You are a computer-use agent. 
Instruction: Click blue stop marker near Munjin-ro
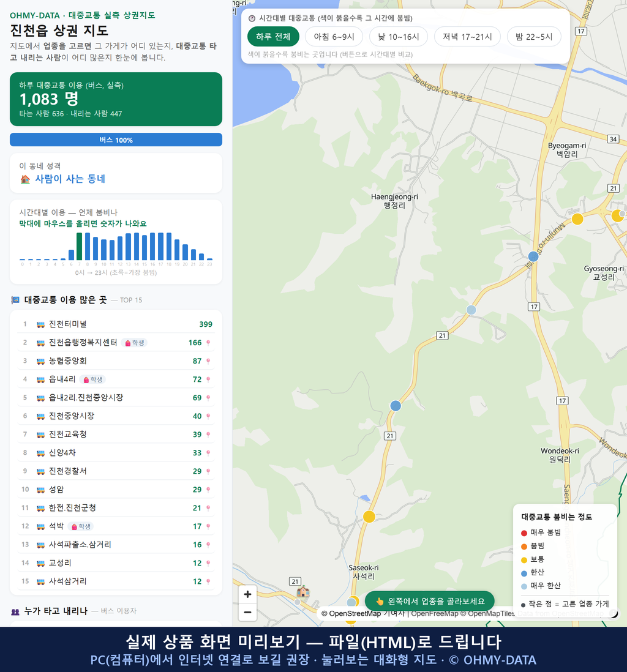(x=533, y=256)
